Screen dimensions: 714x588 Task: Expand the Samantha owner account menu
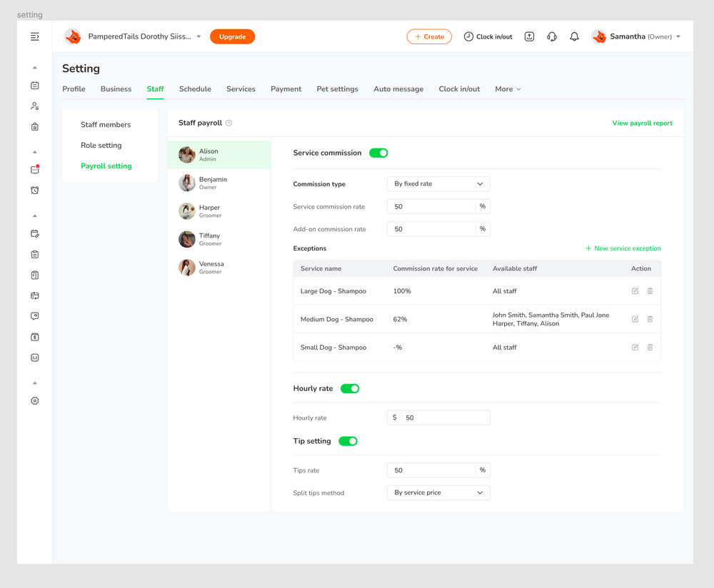point(635,36)
